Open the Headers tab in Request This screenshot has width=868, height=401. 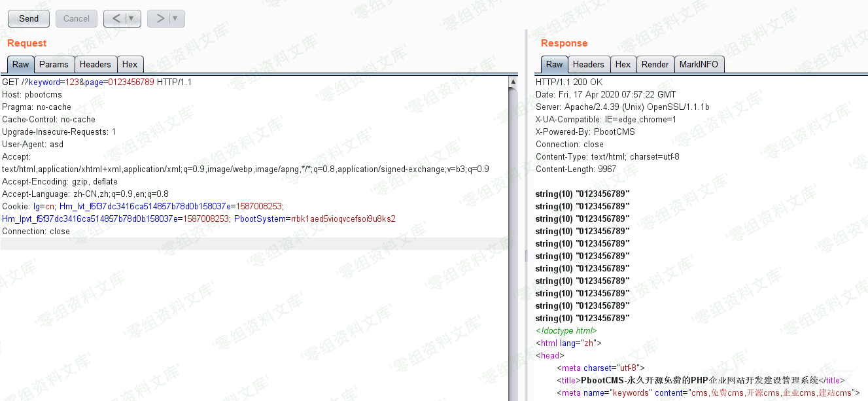tap(95, 64)
